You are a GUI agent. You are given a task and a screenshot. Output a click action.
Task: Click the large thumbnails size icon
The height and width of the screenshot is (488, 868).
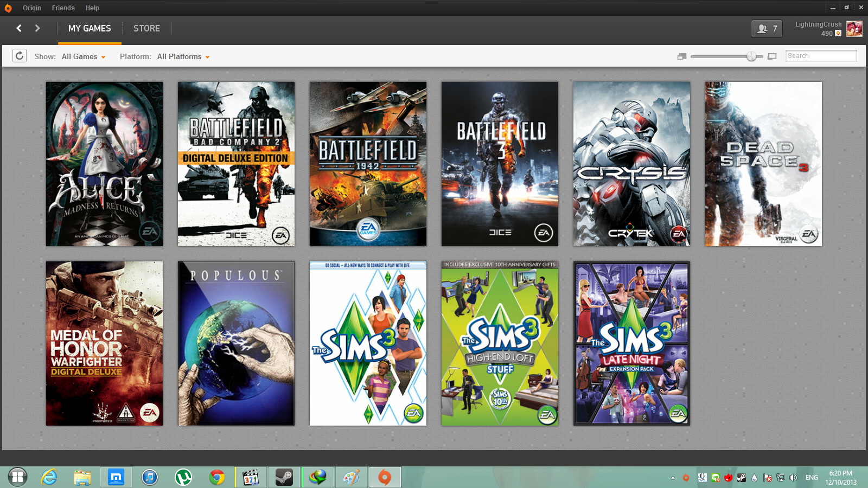(772, 56)
